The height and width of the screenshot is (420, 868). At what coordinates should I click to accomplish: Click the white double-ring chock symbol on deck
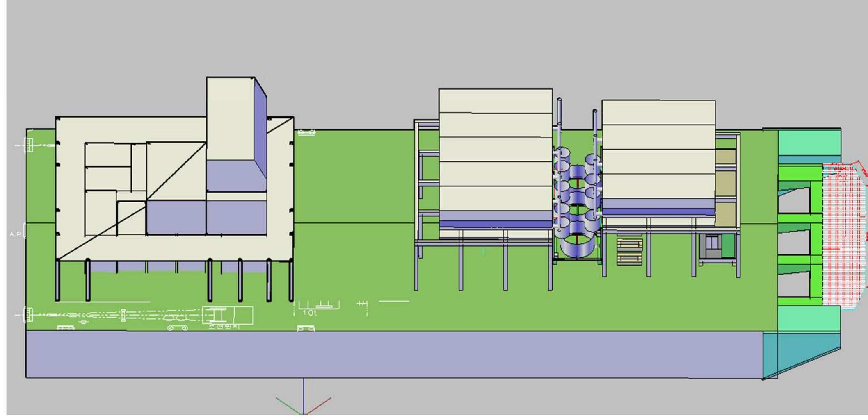click(177, 328)
